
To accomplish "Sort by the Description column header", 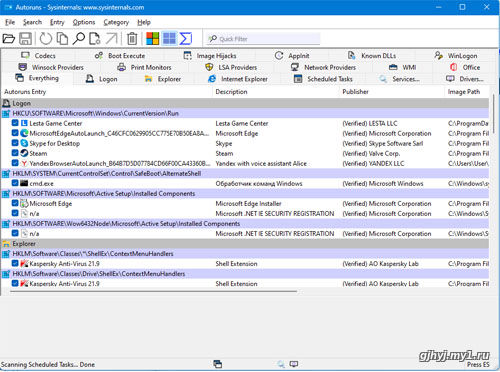I will coord(276,92).
